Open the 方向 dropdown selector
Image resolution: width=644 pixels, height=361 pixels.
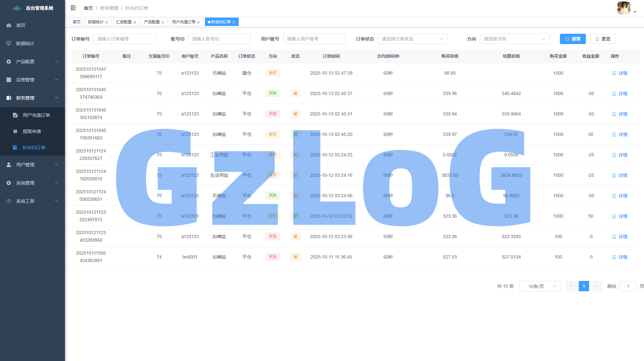pyautogui.click(x=514, y=39)
